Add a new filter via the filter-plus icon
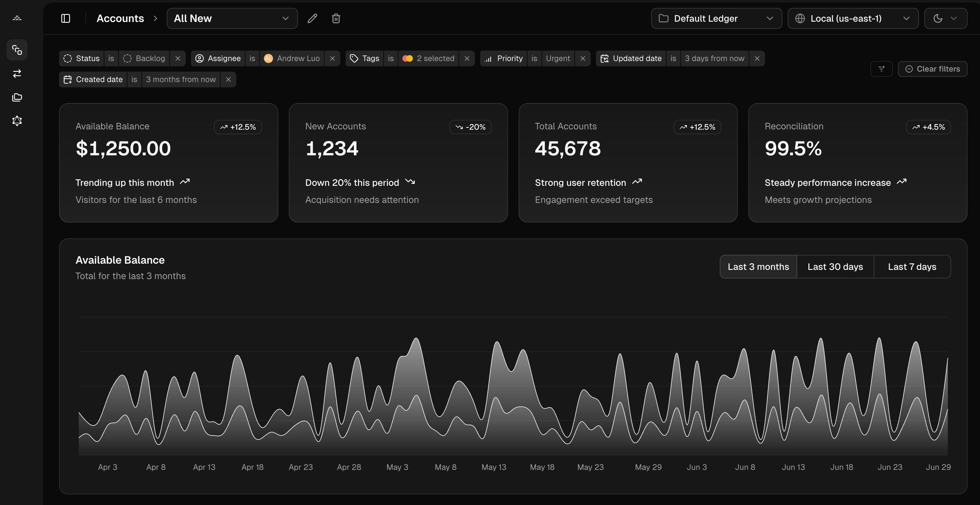Image resolution: width=980 pixels, height=505 pixels. point(882,69)
